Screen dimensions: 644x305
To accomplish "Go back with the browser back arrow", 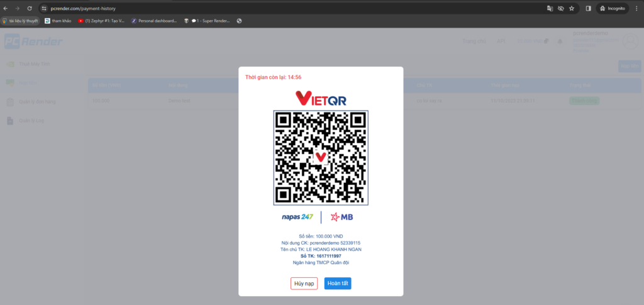I will 5,8.
